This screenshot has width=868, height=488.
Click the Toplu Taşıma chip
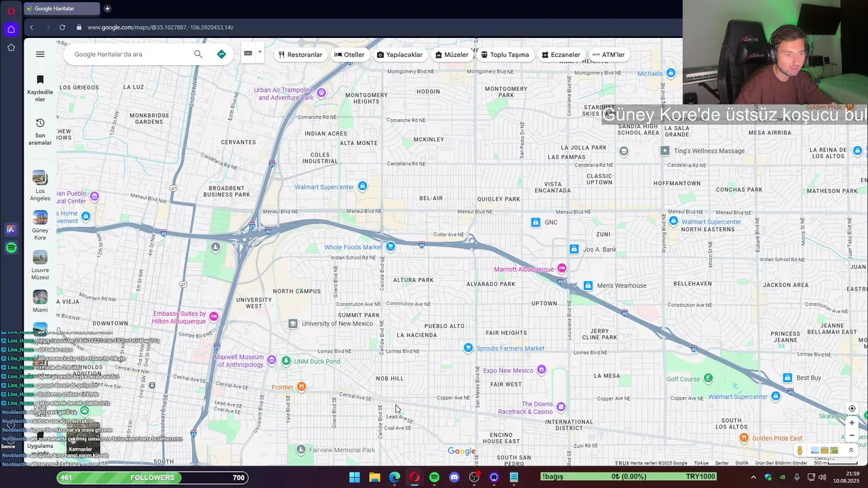(x=505, y=55)
